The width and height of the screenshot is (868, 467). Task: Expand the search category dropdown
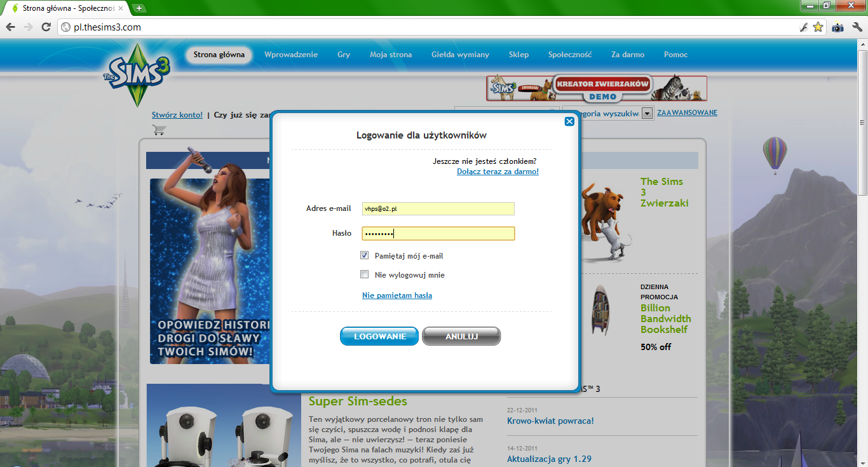tap(648, 113)
